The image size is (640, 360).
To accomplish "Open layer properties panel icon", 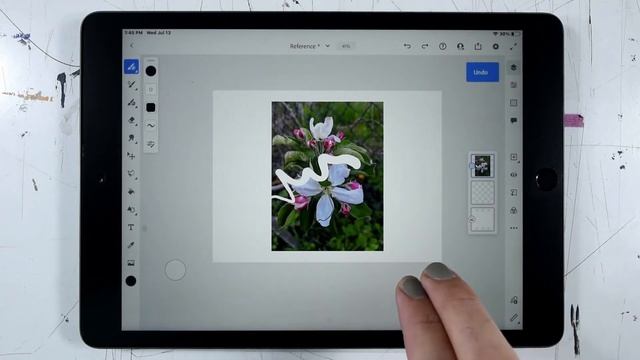I will (x=514, y=85).
